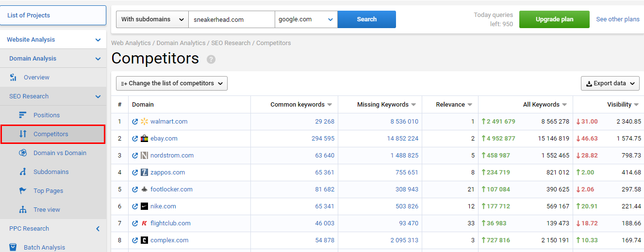Click flightclub.com missing keywords 93 470
The height and width of the screenshot is (252, 644).
coord(409,223)
